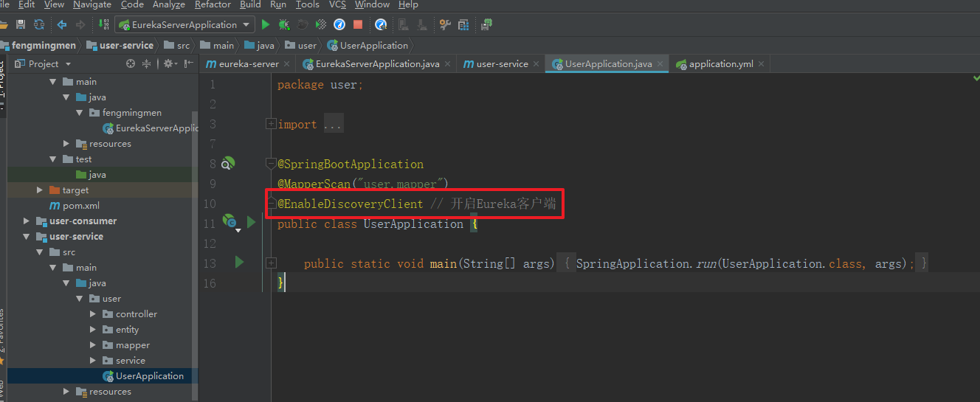Click the Save All toolbar icon
Viewport: 980px width, 402px height.
click(x=21, y=24)
